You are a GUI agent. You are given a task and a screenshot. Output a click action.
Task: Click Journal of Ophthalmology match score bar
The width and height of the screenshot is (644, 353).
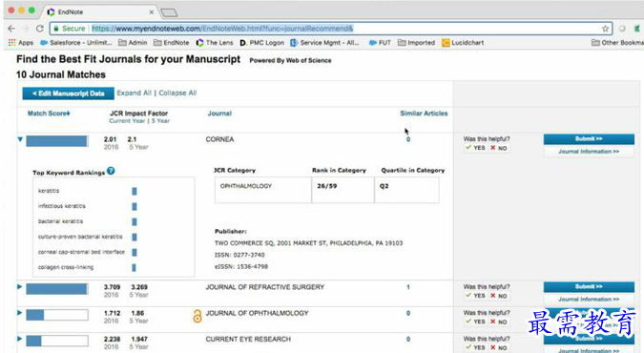pos(57,315)
